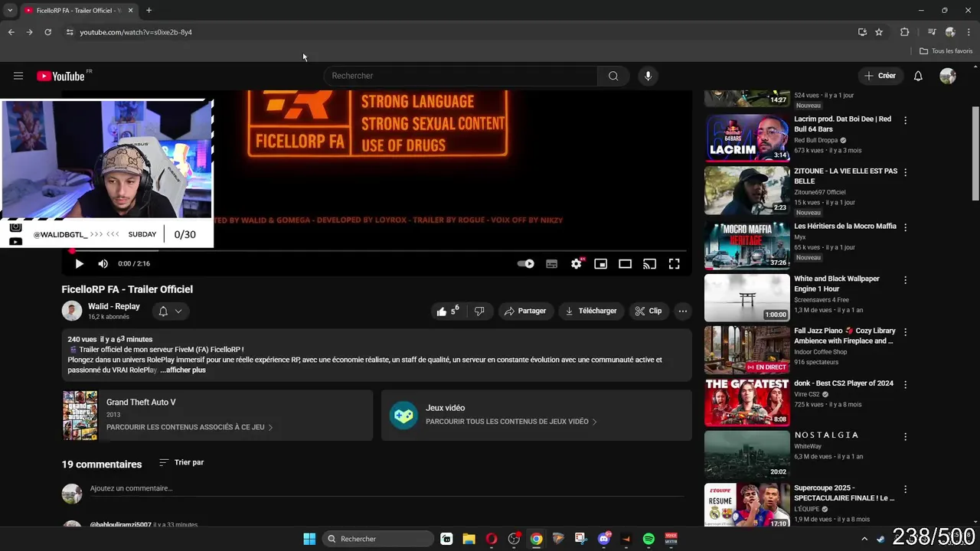This screenshot has width=980, height=551.
Task: Toggle autoplay switch in player
Action: pos(526,263)
